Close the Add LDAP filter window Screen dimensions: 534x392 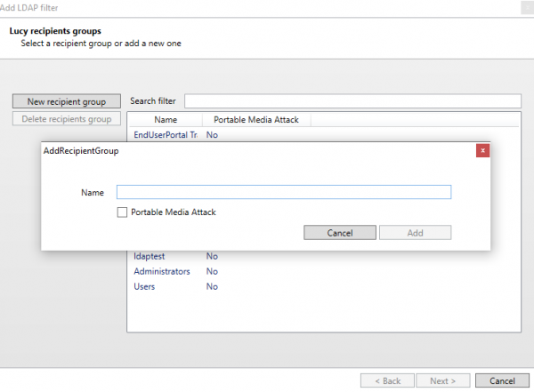[x=527, y=7]
